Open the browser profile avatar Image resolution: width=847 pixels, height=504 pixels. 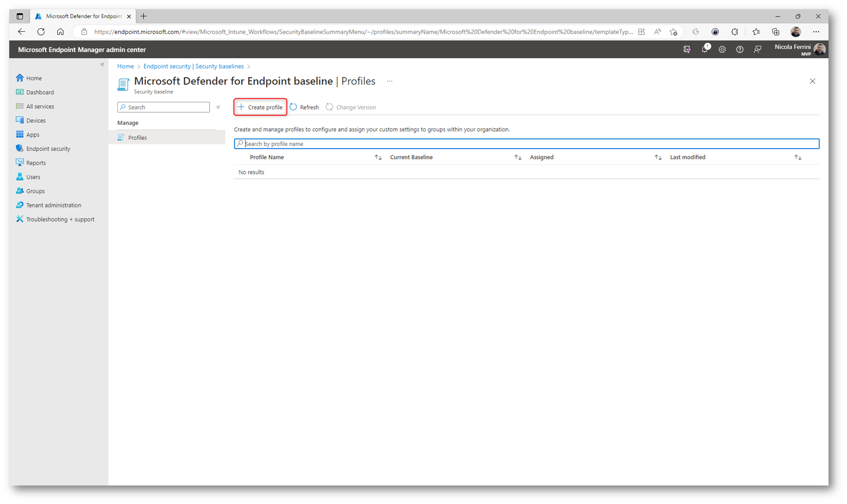(796, 32)
